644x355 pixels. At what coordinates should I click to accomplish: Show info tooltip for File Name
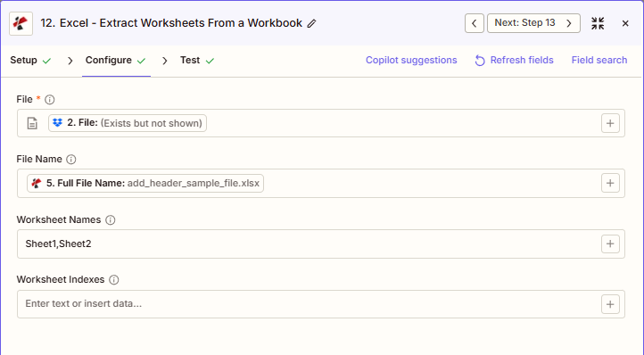coord(71,160)
